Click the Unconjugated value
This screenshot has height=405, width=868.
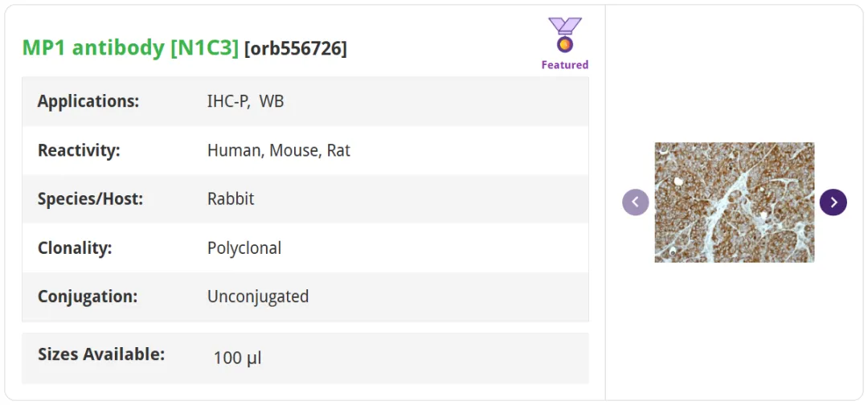[x=258, y=297]
